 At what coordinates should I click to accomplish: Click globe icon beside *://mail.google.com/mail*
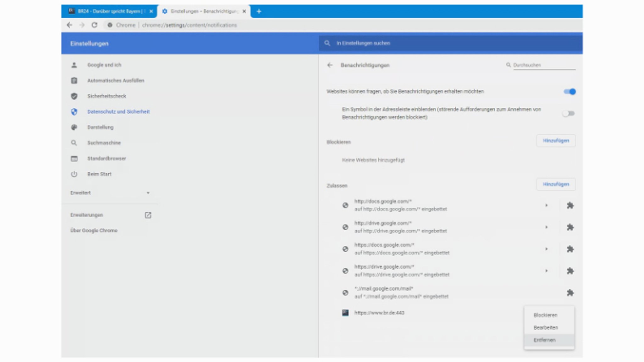coord(345,293)
